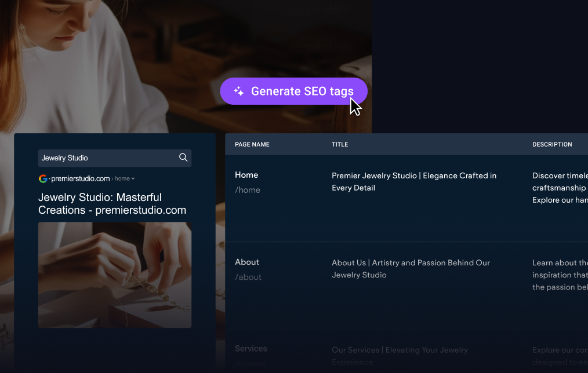Click the Generate SEO tags button
The width and height of the screenshot is (588, 373).
click(293, 92)
